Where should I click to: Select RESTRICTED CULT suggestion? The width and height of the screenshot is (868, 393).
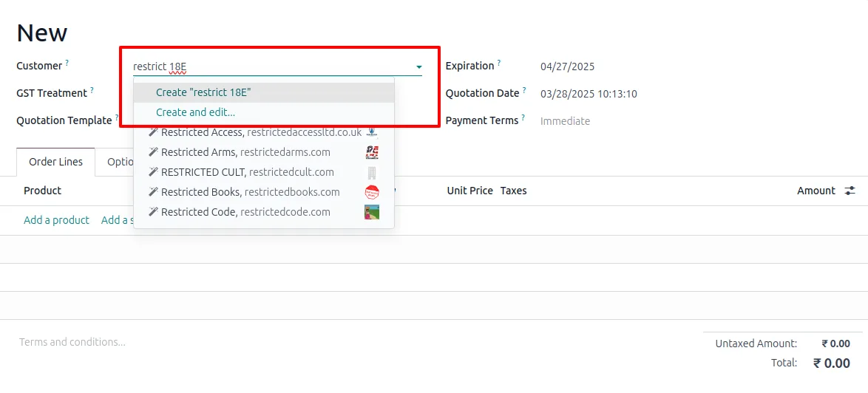point(264,172)
